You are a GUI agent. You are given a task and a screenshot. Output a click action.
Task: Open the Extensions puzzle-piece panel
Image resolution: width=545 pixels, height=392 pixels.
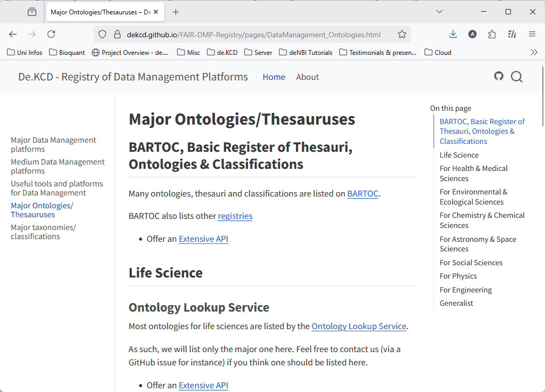491,34
